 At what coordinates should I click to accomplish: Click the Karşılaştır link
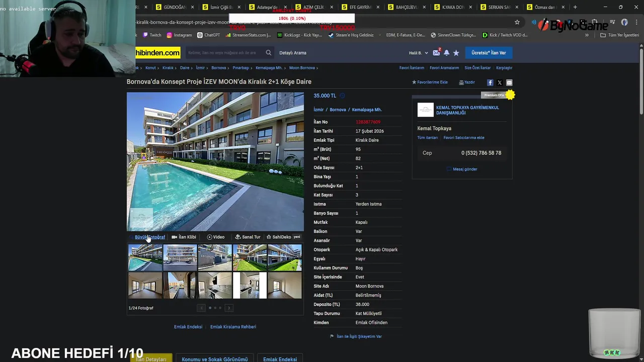click(x=504, y=68)
